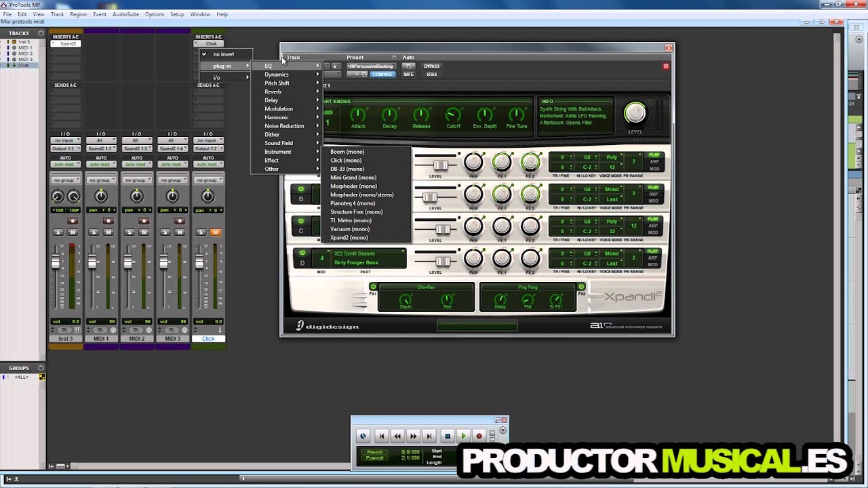Open the Setup menu
Image resolution: width=868 pixels, height=488 pixels.
pos(177,14)
